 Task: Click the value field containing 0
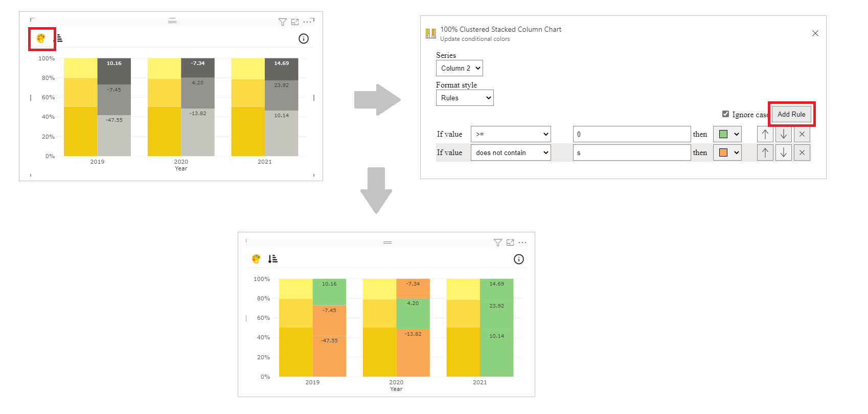[x=631, y=134]
